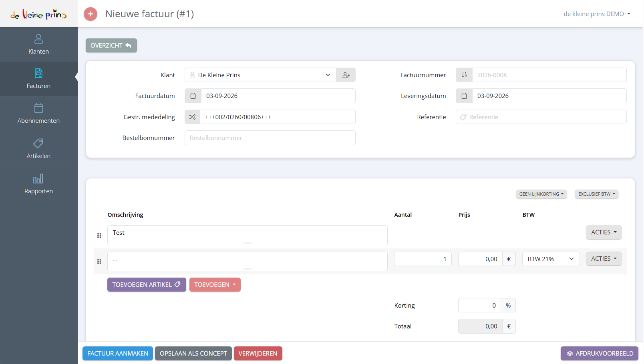
Task: Click the edit customer icon beside Klant
Action: click(x=346, y=75)
